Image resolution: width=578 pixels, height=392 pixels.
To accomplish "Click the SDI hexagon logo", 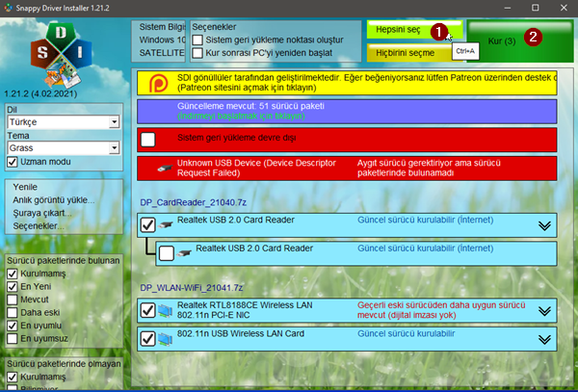I will click(x=61, y=55).
